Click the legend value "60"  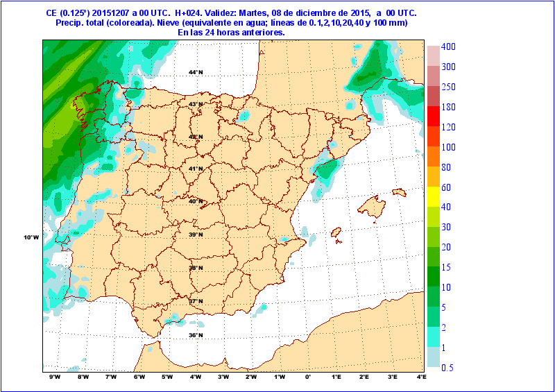coord(446,187)
